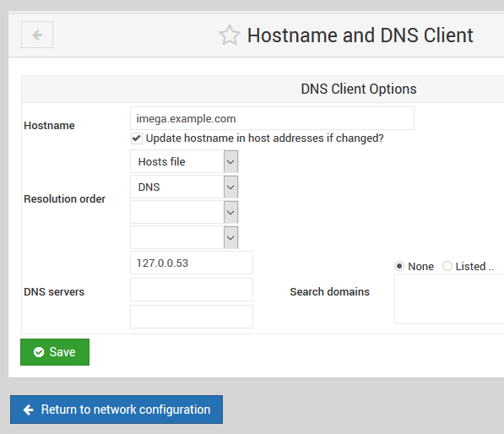Click the back arrow icon button
Viewport: 504px width, 434px height.
[37, 35]
